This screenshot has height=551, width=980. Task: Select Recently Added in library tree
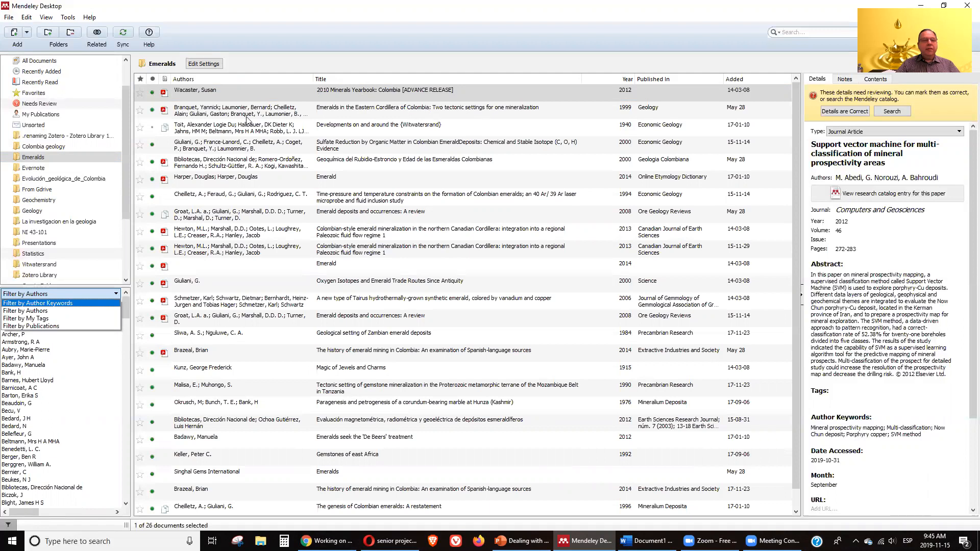pyautogui.click(x=41, y=71)
